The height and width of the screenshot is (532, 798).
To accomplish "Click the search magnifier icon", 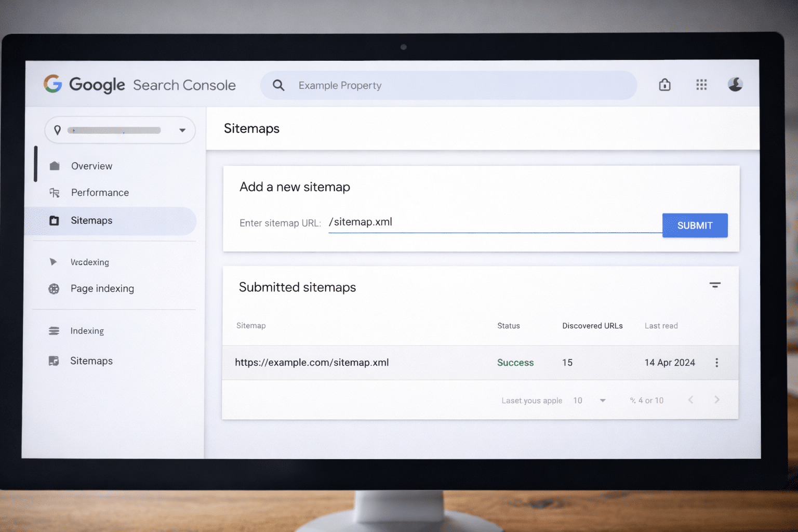I will pyautogui.click(x=278, y=85).
